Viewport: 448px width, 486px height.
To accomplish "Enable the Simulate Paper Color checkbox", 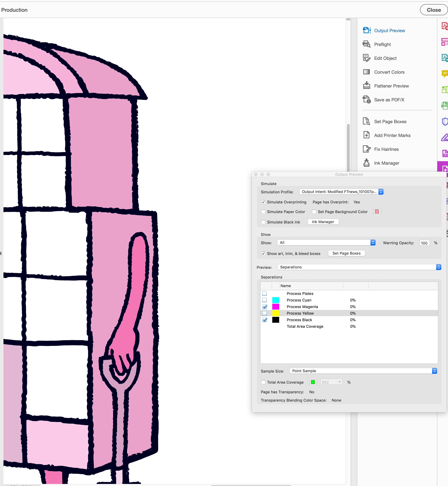I will click(263, 212).
